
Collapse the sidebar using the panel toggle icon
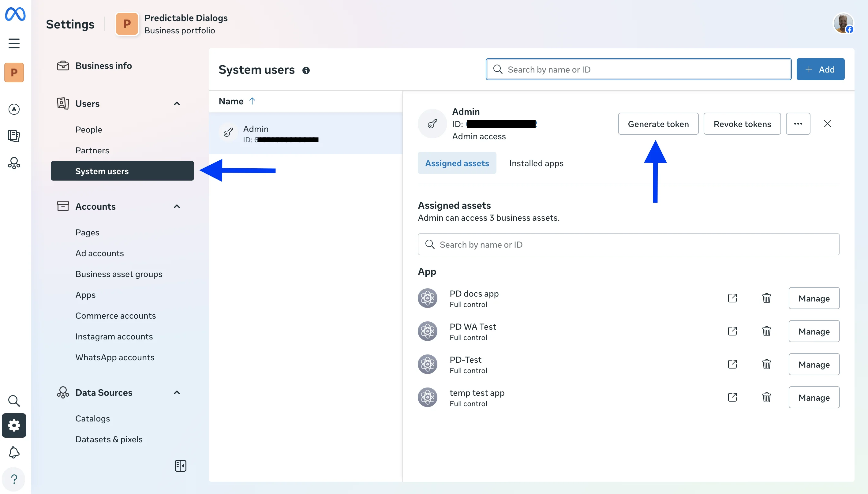coord(181,466)
